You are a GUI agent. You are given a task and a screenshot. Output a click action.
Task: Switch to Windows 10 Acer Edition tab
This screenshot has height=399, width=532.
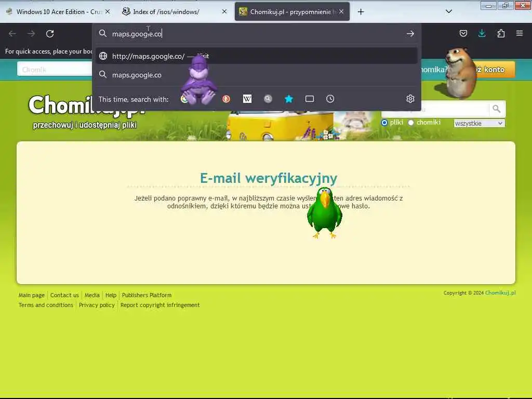[x=58, y=11]
